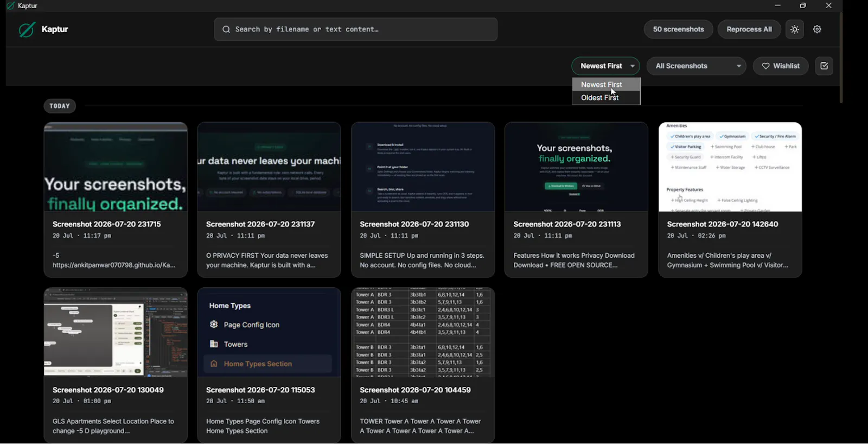Click the multi-select checkbox icon button
Viewport: 868px width, 444px height.
tap(824, 66)
